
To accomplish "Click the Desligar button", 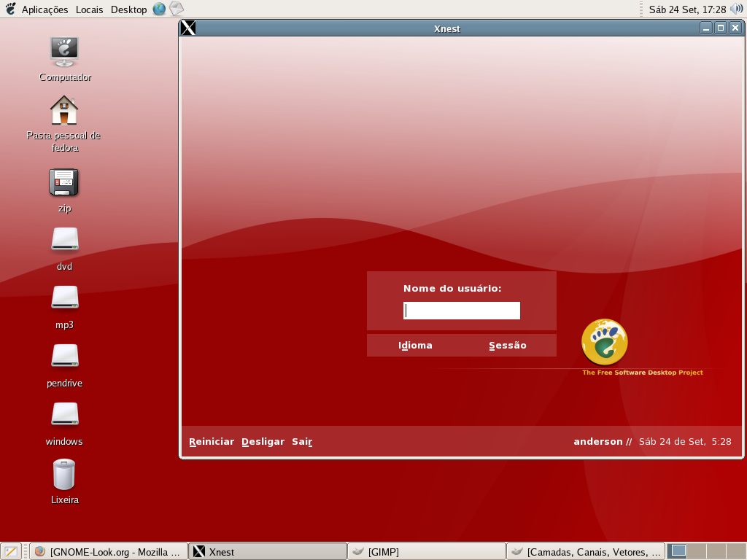I will tap(263, 441).
